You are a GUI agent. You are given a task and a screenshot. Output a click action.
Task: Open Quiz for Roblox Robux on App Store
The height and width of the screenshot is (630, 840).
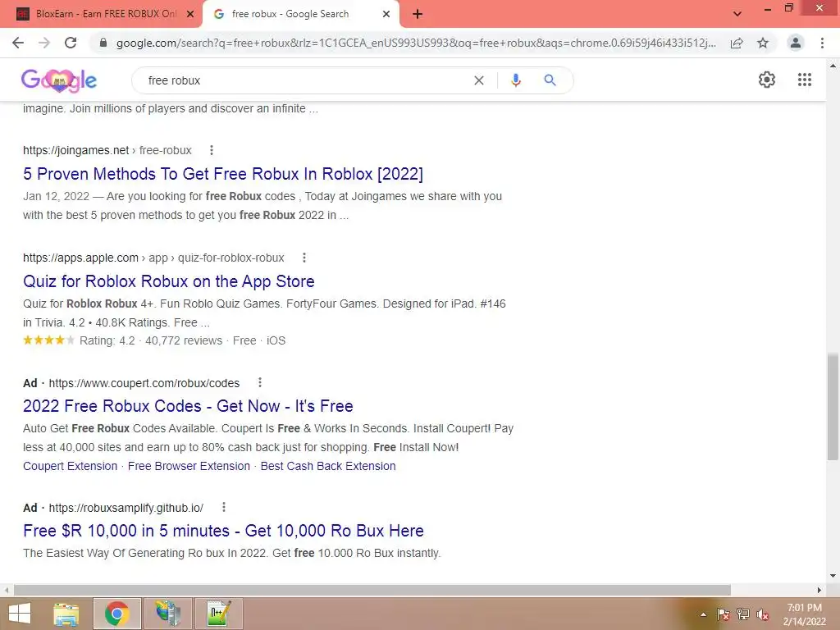point(169,281)
